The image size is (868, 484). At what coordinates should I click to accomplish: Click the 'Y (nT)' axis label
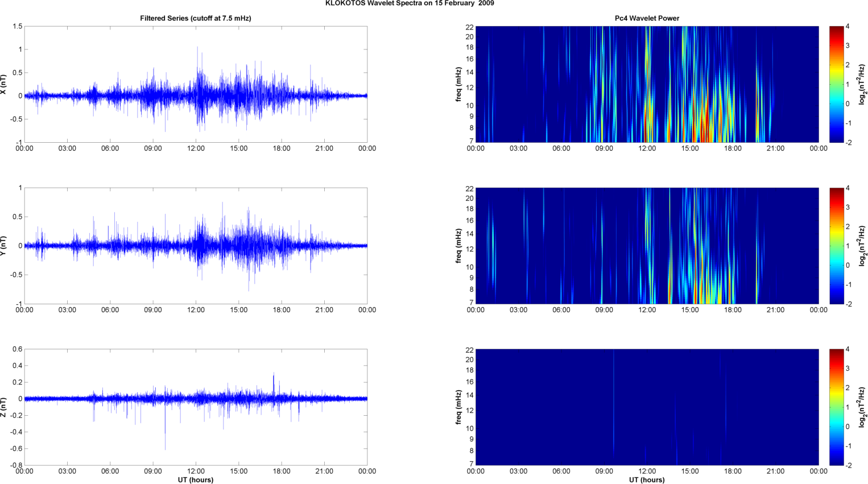(3, 246)
